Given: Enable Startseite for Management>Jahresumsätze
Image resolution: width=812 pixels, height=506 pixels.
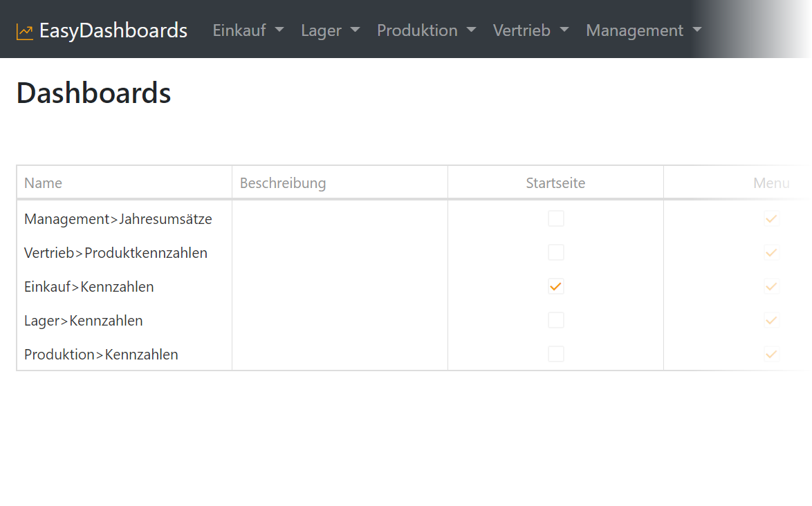Looking at the screenshot, I should (556, 219).
